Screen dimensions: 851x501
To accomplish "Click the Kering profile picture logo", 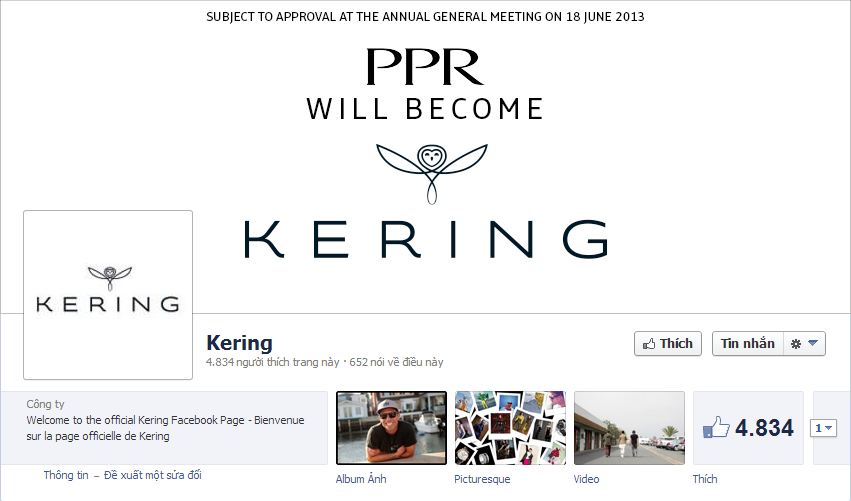I will click(108, 295).
